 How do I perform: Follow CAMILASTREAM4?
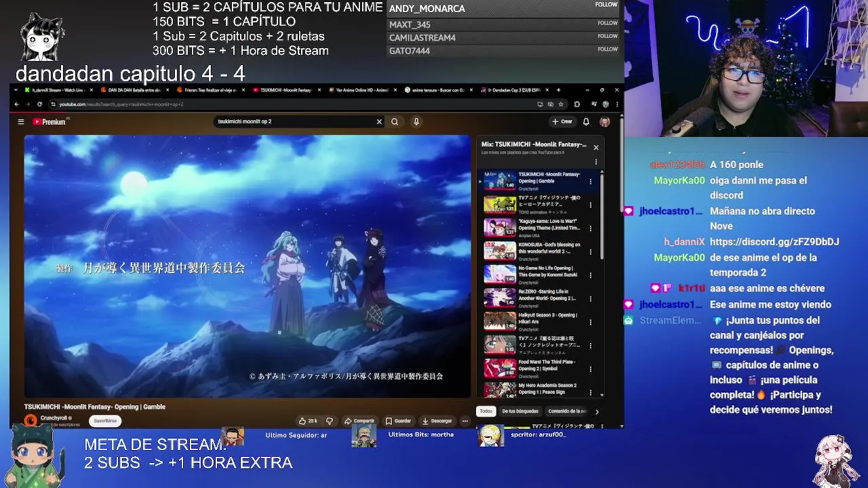pos(608,36)
